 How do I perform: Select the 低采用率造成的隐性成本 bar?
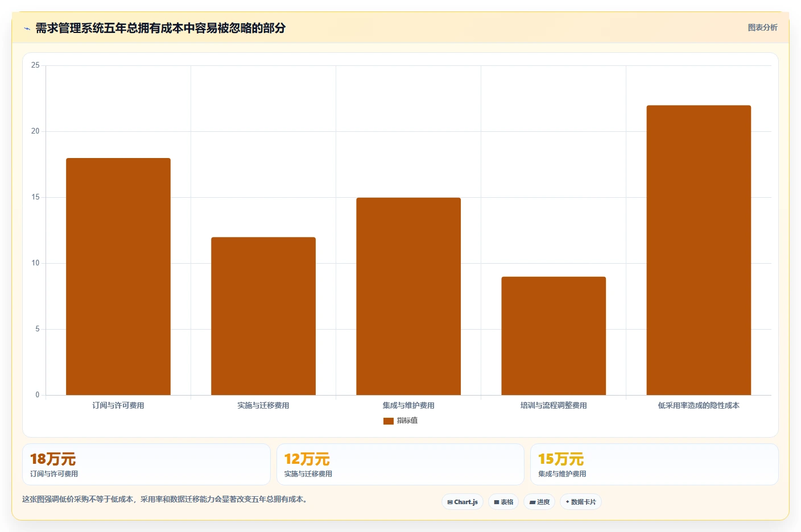(x=699, y=250)
